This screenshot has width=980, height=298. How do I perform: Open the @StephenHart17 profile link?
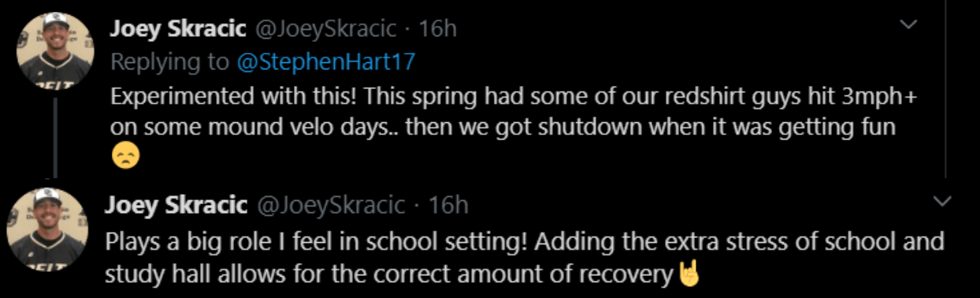coord(325,62)
